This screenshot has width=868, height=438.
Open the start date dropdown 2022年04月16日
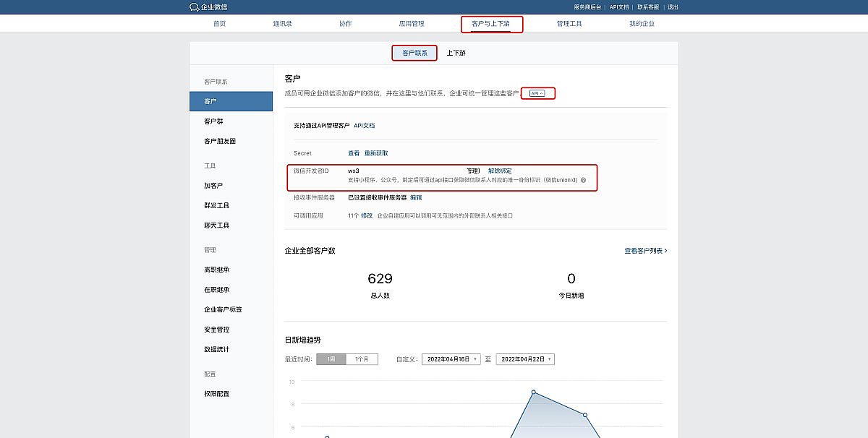(x=451, y=359)
